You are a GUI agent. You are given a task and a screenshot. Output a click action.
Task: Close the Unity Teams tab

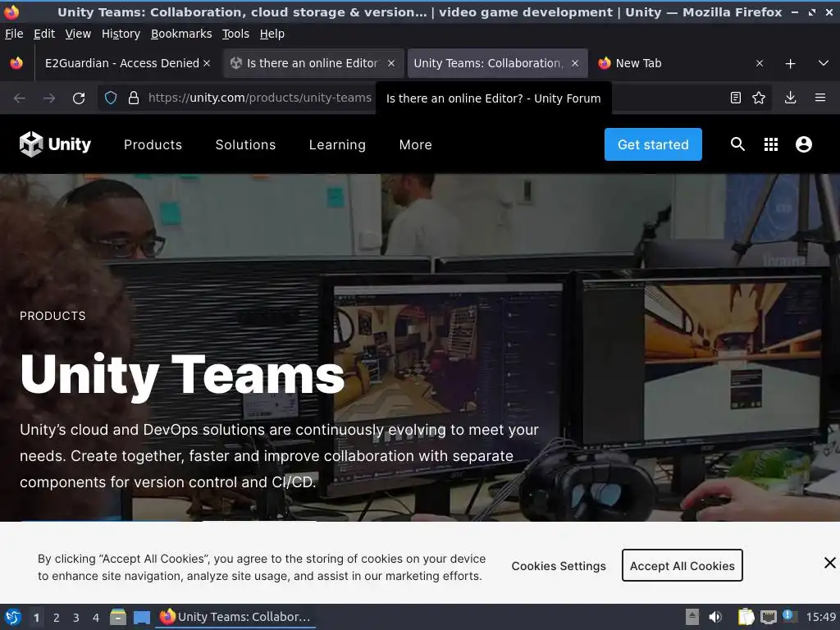coord(575,63)
